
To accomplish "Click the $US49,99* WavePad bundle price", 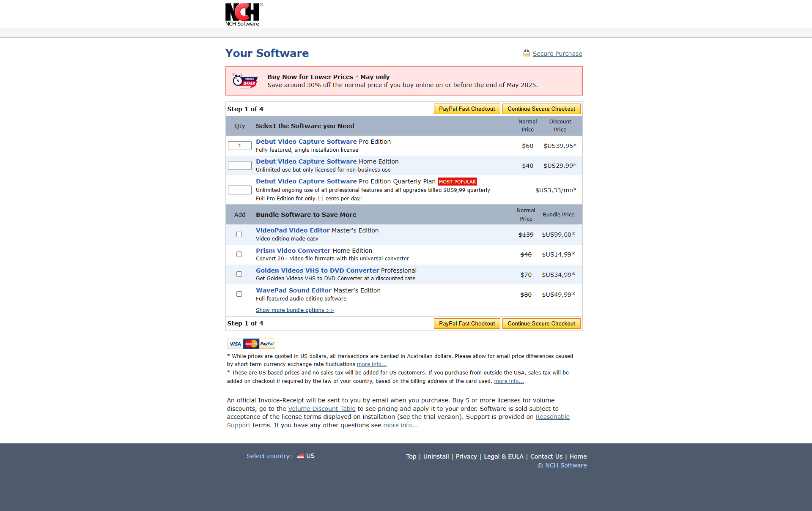I will pyautogui.click(x=558, y=295).
